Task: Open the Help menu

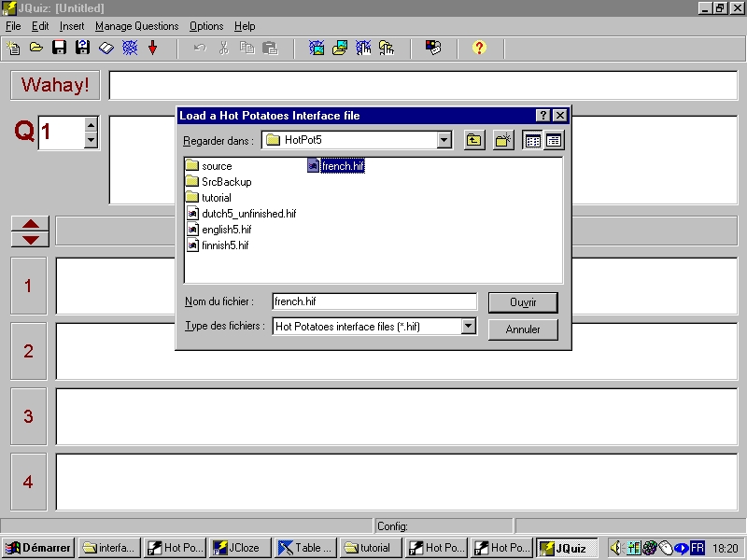Action: 245,26
